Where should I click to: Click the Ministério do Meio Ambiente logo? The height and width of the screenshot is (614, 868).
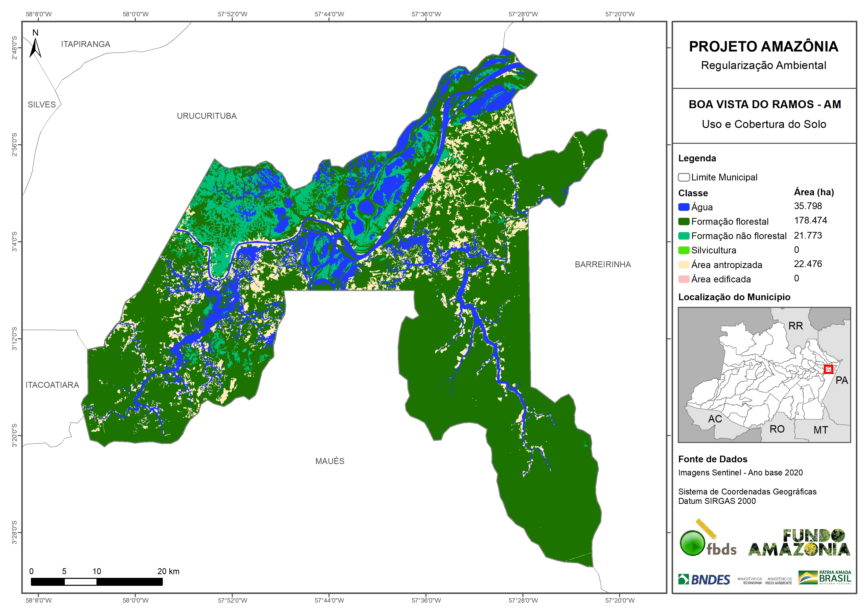(778, 581)
